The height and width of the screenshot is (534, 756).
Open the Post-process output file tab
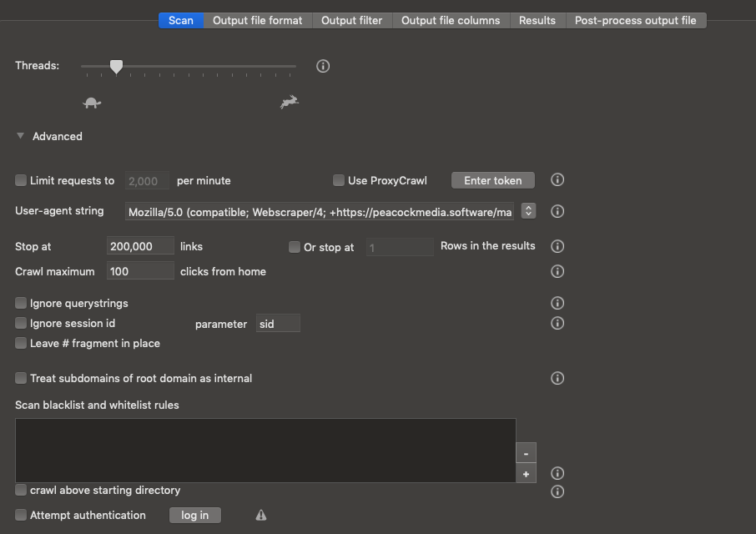coord(635,20)
